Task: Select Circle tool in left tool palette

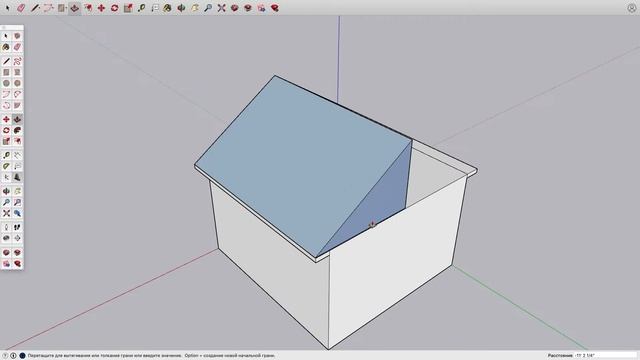Action: 6,83
